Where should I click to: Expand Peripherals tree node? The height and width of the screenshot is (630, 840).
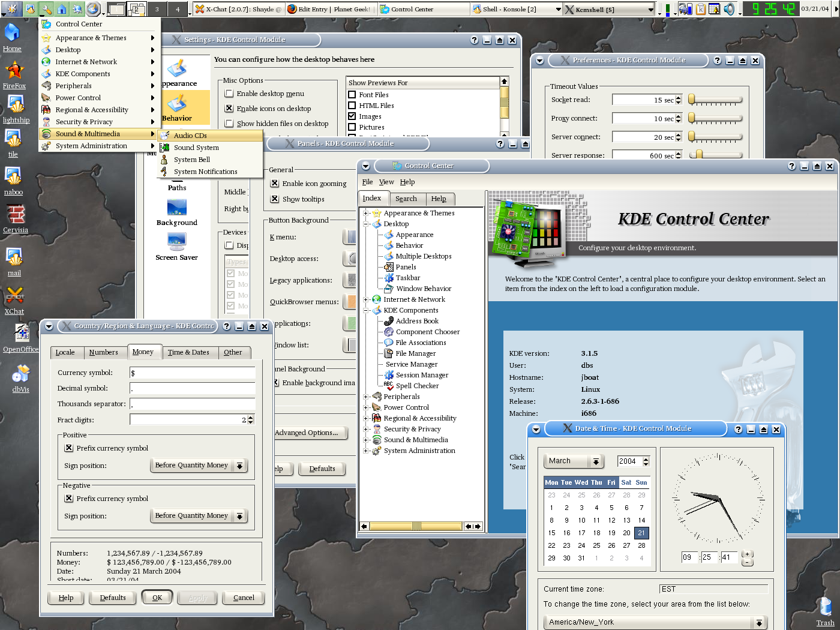365,397
